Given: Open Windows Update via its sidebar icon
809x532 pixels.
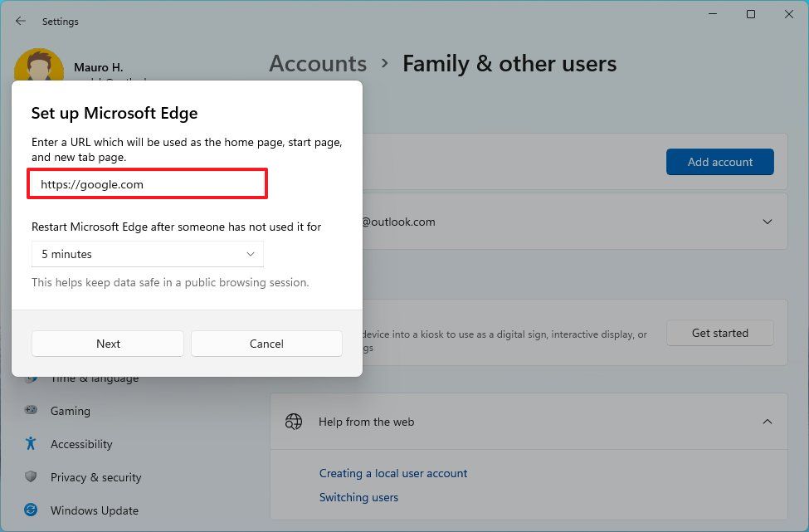Looking at the screenshot, I should point(31,510).
